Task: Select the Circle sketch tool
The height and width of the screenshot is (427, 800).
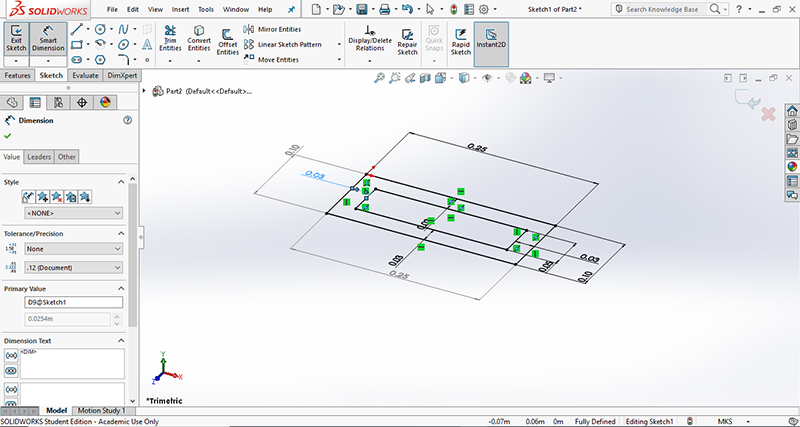Action: [x=101, y=29]
